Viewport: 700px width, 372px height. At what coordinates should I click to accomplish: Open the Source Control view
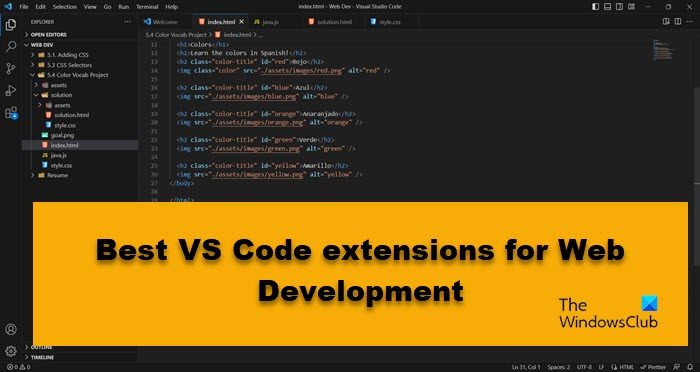pos(11,68)
